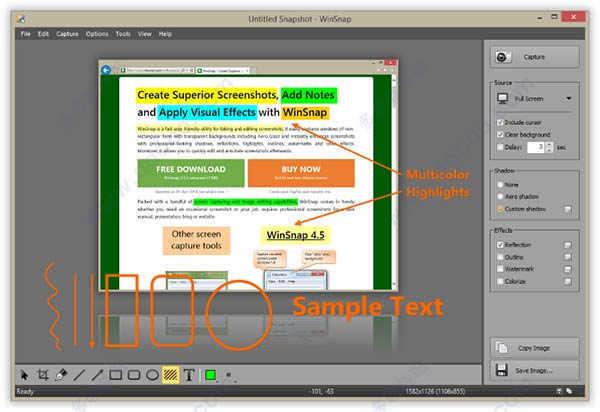Open the line width selector in toolbar
This screenshot has height=412, width=600.
click(x=230, y=376)
